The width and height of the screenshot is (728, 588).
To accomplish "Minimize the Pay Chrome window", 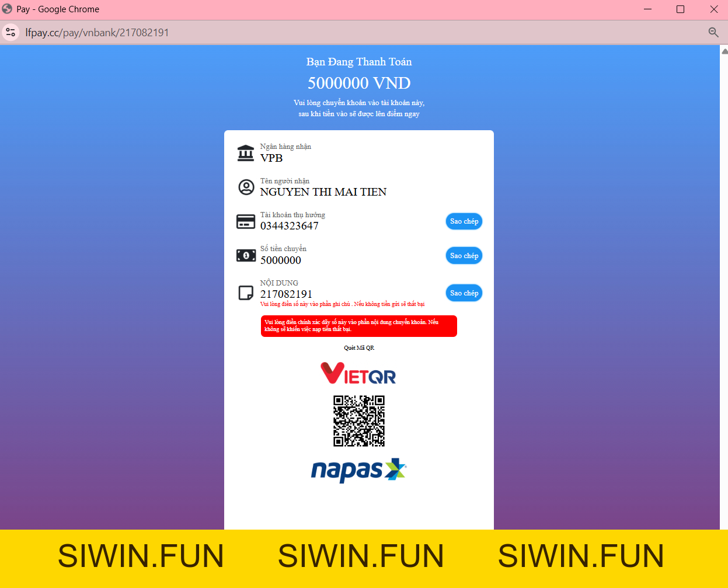I will coord(648,9).
